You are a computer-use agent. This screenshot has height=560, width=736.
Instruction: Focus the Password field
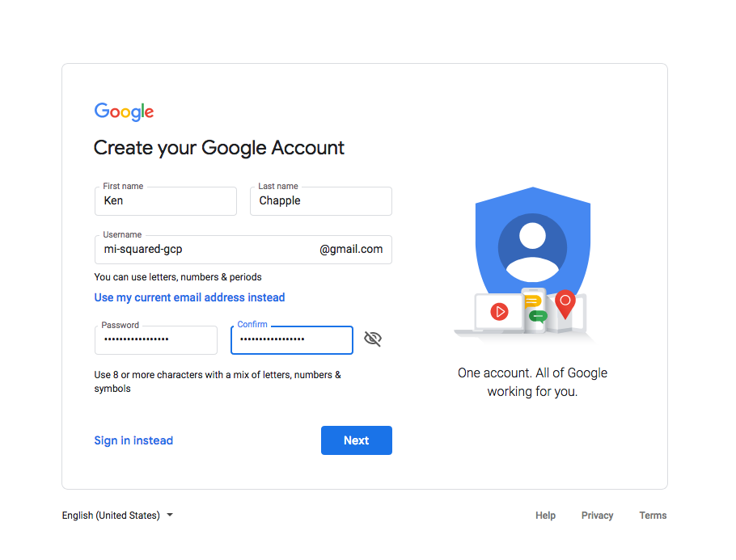coord(156,340)
